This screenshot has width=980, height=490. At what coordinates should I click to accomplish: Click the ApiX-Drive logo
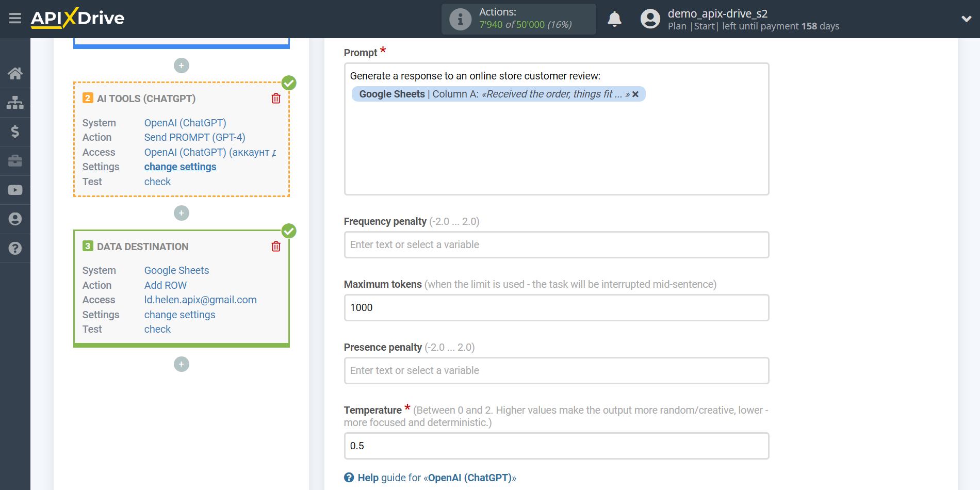(x=77, y=18)
